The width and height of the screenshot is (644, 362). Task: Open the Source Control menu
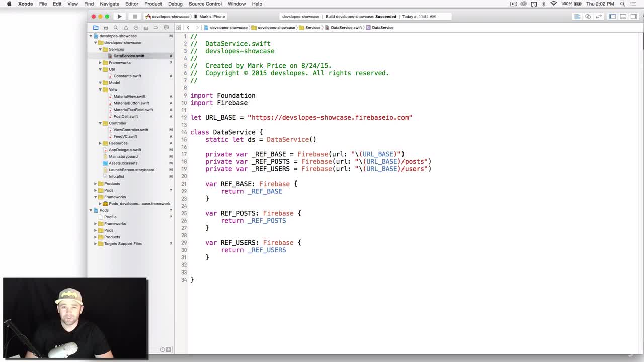click(x=205, y=4)
